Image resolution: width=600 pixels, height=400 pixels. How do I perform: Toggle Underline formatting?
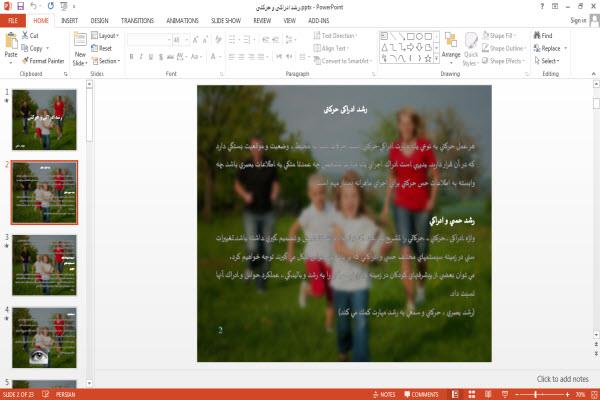tap(151, 57)
